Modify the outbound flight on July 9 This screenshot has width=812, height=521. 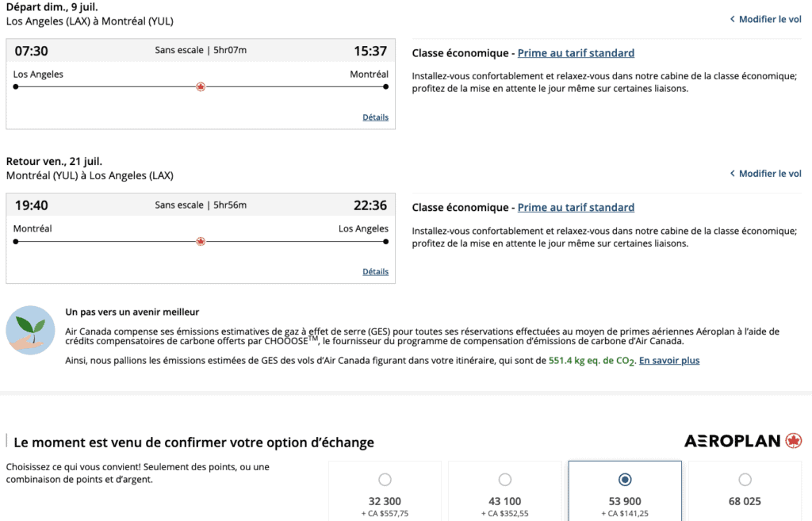(769, 19)
